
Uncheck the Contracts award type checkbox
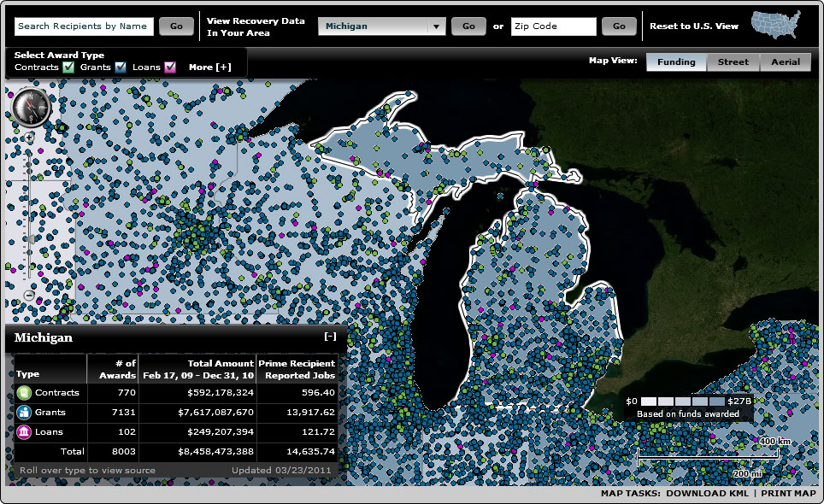(68, 67)
